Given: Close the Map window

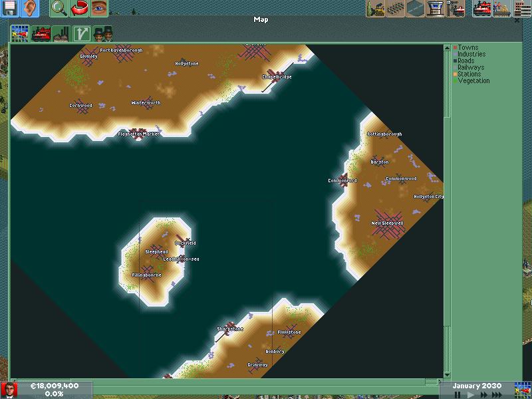Looking at the screenshot, I should [x=517, y=21].
